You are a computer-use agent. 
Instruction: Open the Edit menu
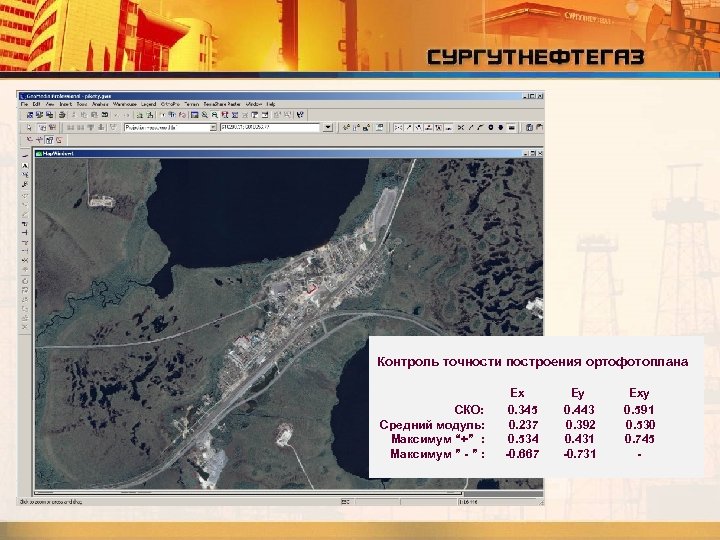coord(36,104)
